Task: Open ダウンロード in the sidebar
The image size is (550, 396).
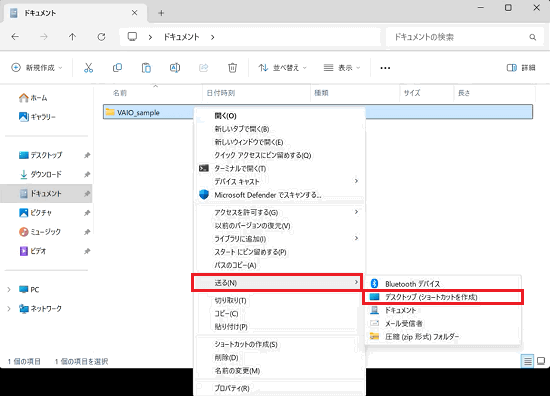Action: 40,174
